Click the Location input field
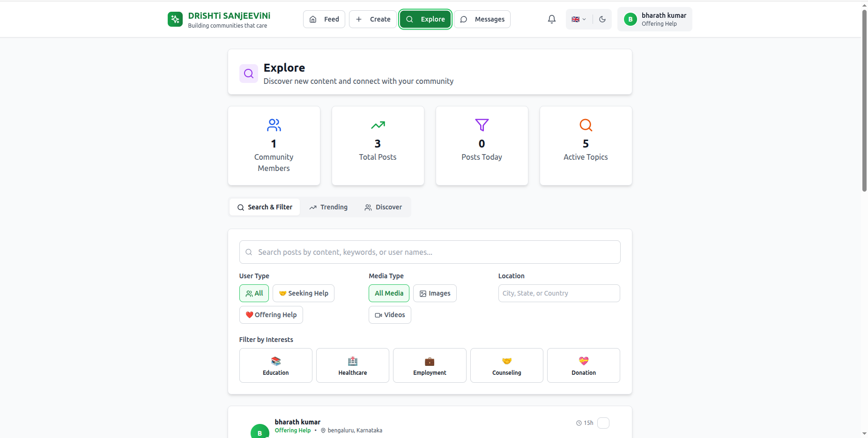868x438 pixels. point(559,293)
